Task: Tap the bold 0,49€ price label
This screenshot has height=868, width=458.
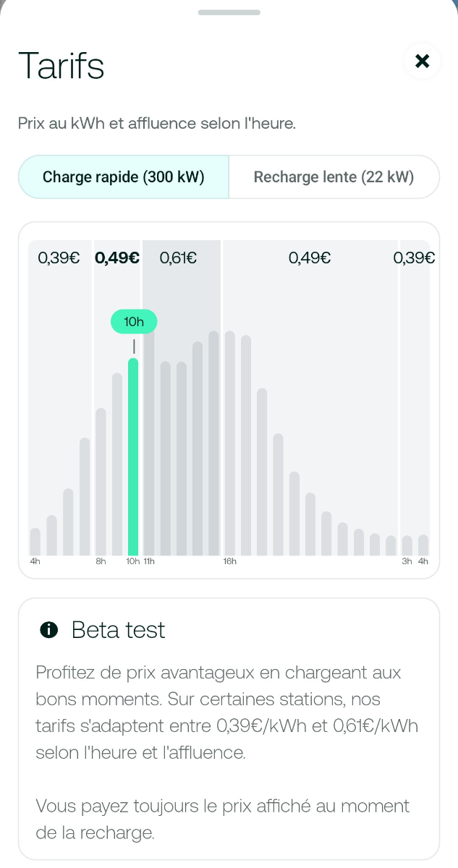Action: coord(117,258)
